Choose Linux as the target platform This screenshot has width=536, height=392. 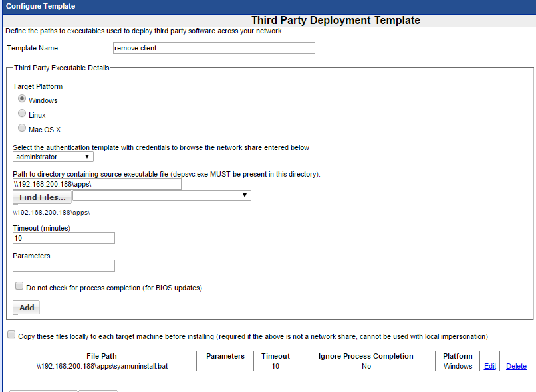(x=22, y=114)
